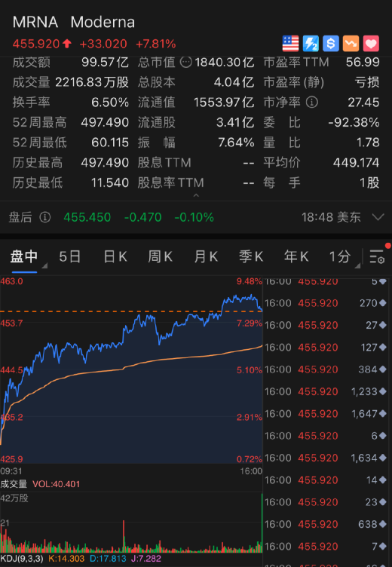Image resolution: width=392 pixels, height=567 pixels.
Task: Tap the D:17.813 indicator value
Action: pyautogui.click(x=107, y=558)
